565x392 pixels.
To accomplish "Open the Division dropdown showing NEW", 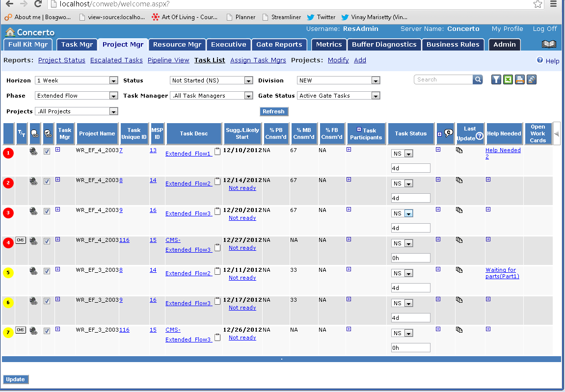I will point(338,80).
